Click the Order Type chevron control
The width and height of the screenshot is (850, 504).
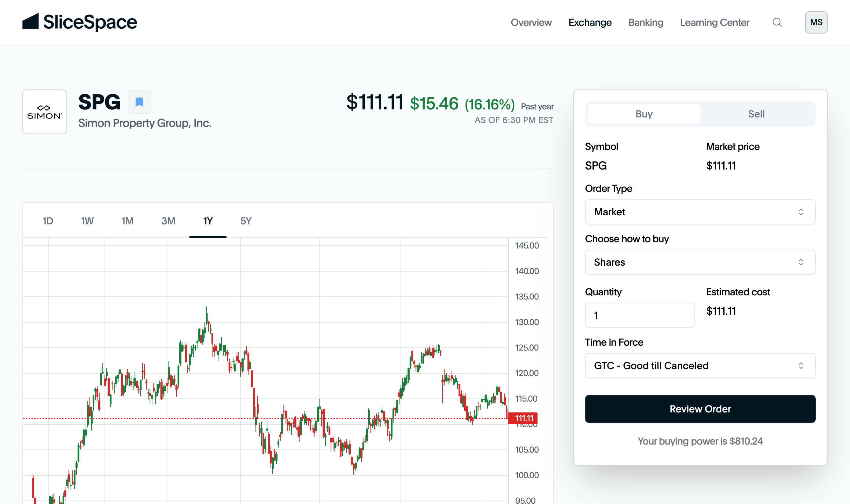click(x=801, y=212)
